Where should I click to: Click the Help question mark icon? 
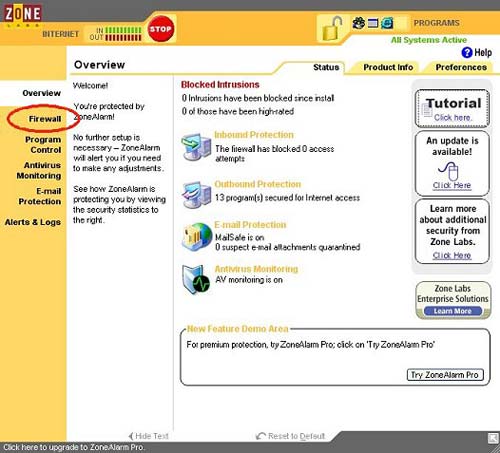click(467, 52)
